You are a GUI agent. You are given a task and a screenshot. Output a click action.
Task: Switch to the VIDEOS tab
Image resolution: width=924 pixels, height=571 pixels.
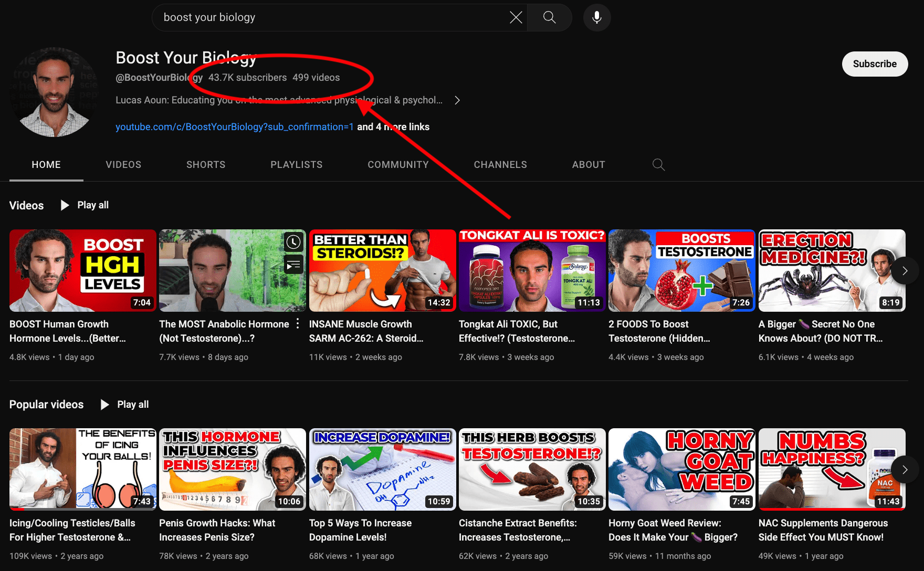tap(123, 165)
